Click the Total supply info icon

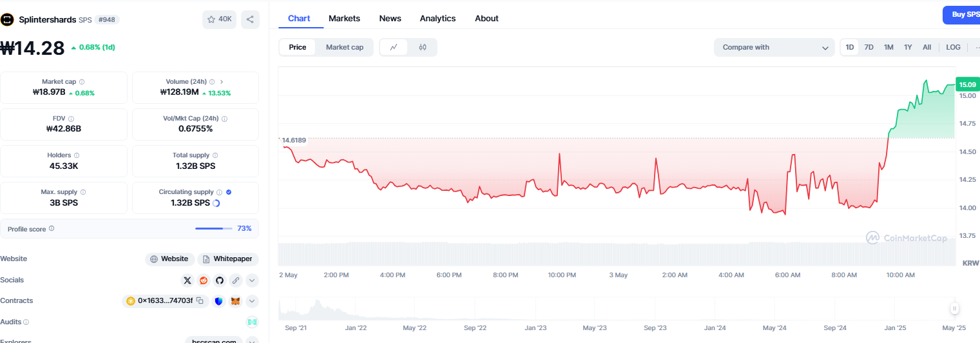[x=215, y=155]
